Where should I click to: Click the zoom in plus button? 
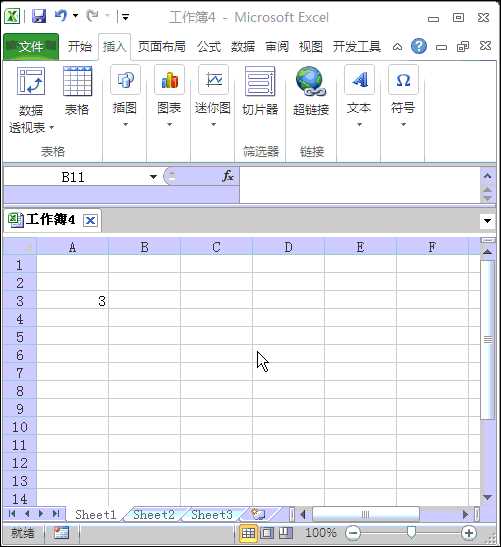coord(469,533)
